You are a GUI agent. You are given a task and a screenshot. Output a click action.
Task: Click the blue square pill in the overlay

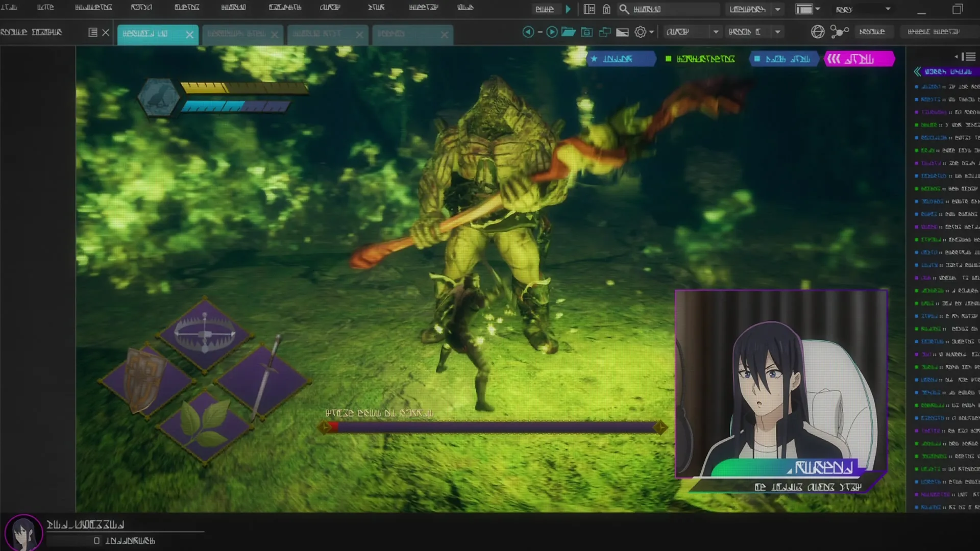(x=785, y=59)
